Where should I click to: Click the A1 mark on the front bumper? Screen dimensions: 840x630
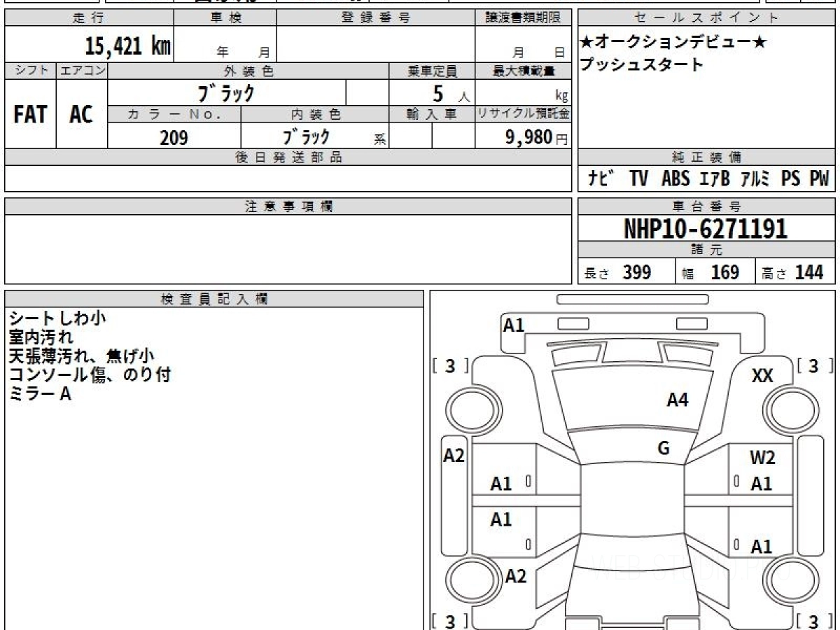(x=514, y=325)
